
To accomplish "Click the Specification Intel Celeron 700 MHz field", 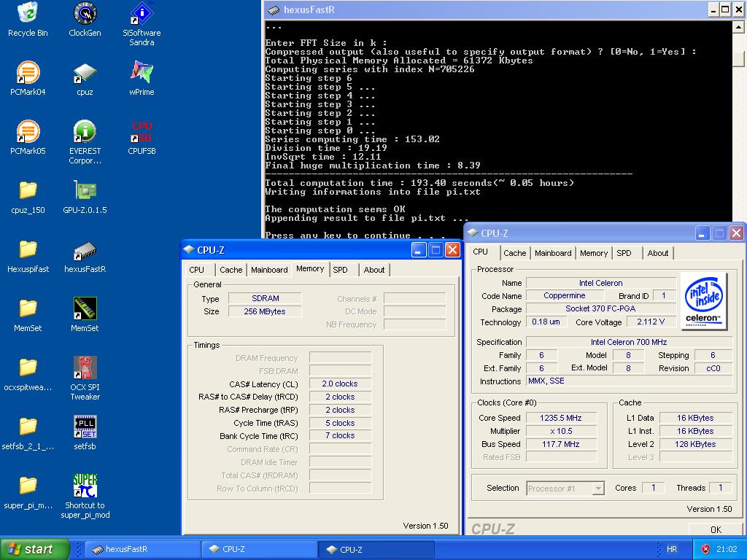I will pos(629,342).
